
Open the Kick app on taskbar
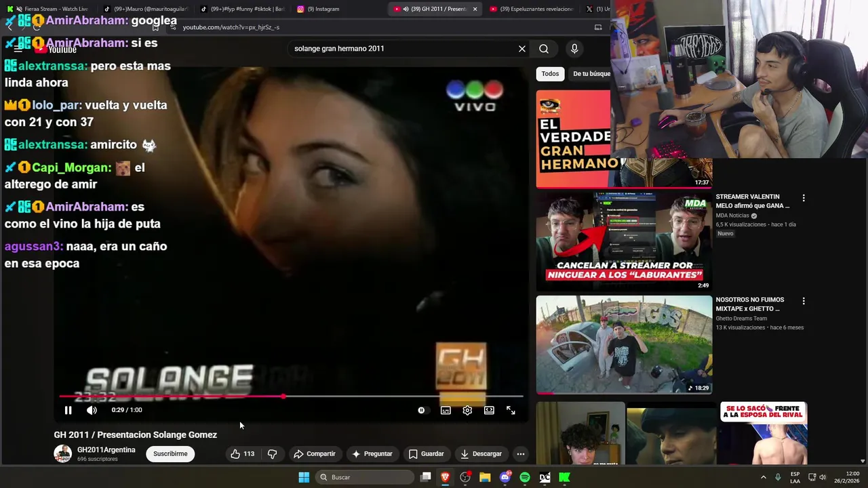click(x=564, y=477)
